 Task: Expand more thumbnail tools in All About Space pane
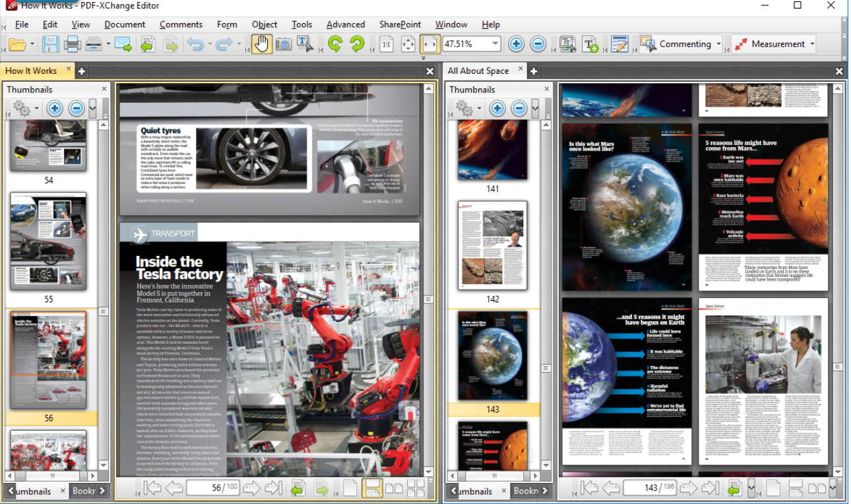tap(535, 108)
